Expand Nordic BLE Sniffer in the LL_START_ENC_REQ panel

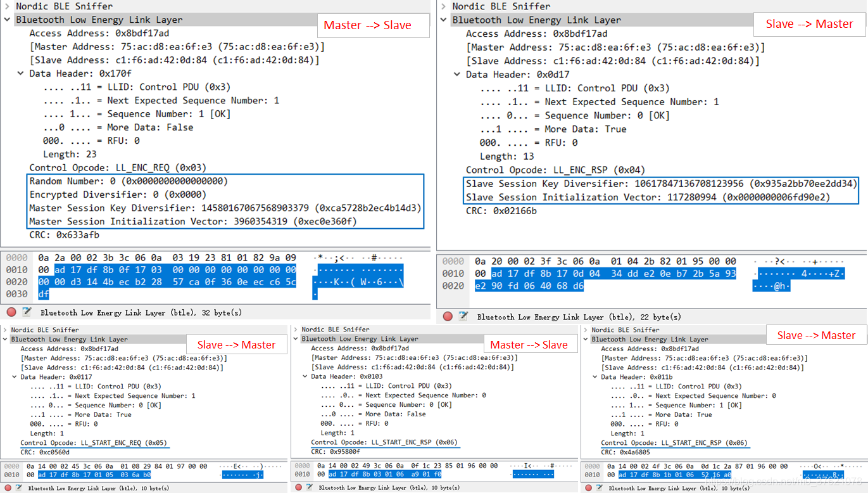(6, 330)
